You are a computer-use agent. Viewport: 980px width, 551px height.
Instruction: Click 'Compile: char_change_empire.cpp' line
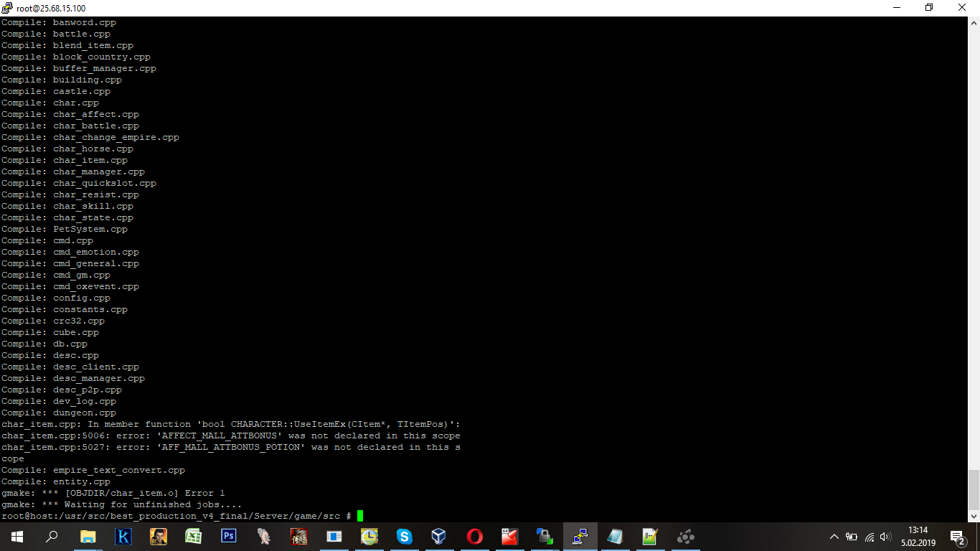(x=90, y=137)
